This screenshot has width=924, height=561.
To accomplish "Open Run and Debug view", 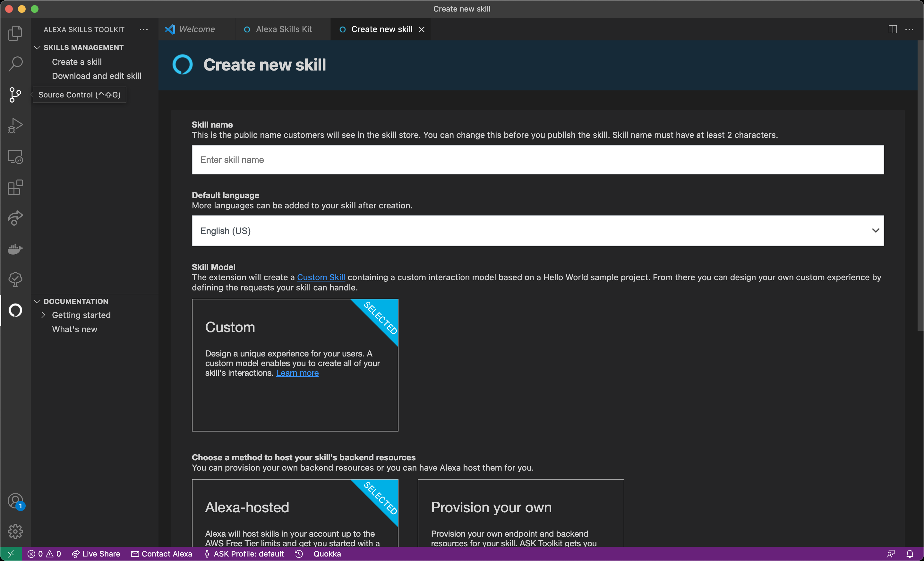I will (15, 126).
